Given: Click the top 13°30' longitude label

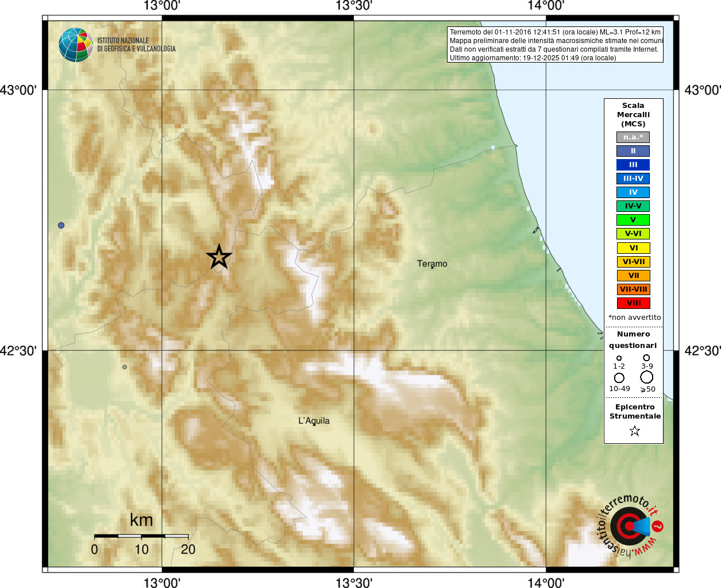Looking at the screenshot, I should tap(354, 6).
